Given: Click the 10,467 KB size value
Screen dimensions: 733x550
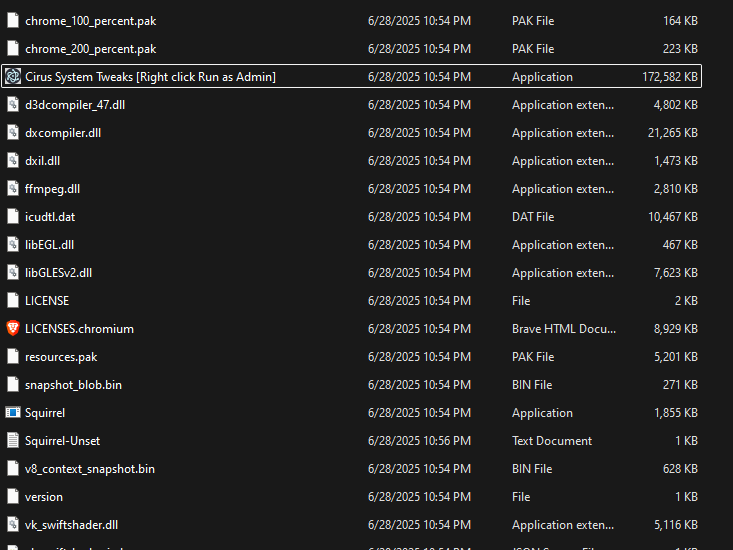Looking at the screenshot, I should click(x=673, y=217).
